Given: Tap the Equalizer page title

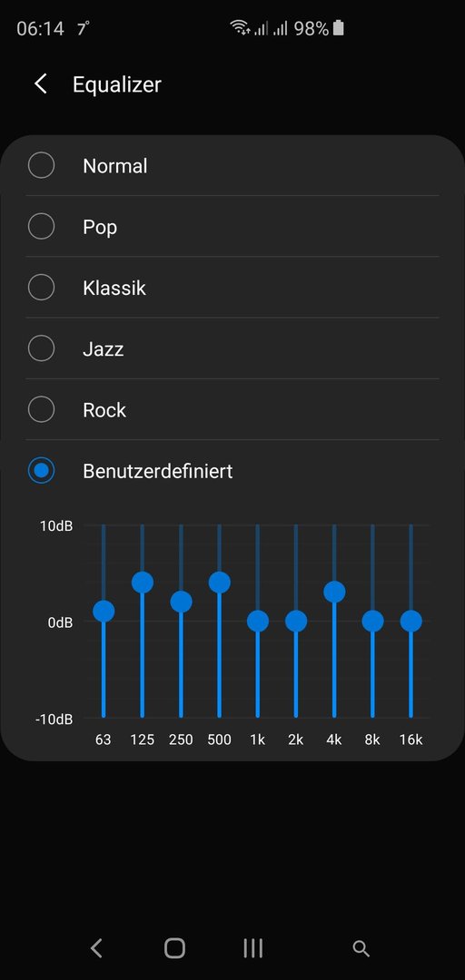Looking at the screenshot, I should (x=117, y=84).
